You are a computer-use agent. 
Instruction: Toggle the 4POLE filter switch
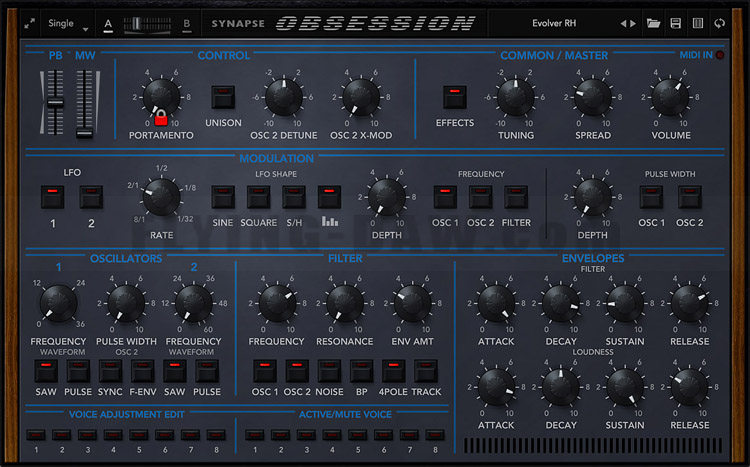pos(394,371)
